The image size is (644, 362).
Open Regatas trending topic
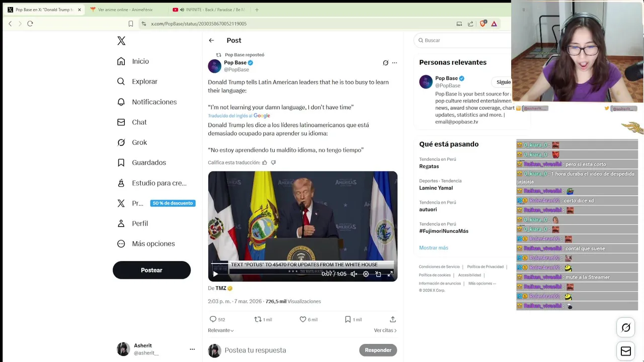click(429, 166)
